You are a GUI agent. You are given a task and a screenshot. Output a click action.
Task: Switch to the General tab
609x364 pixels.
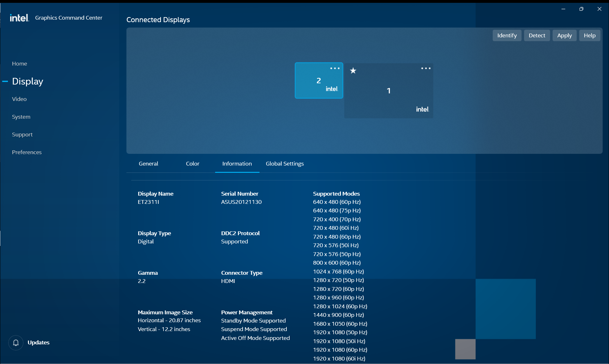(148, 164)
